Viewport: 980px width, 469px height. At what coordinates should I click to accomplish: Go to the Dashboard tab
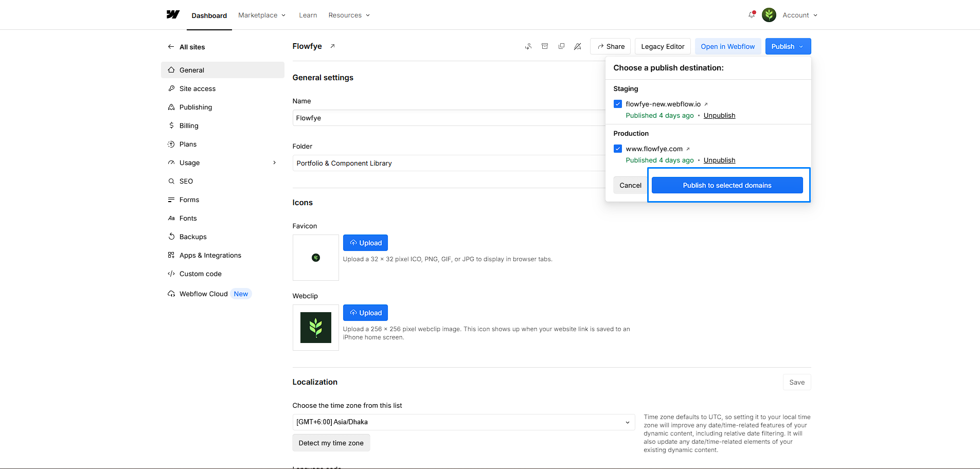(x=209, y=15)
